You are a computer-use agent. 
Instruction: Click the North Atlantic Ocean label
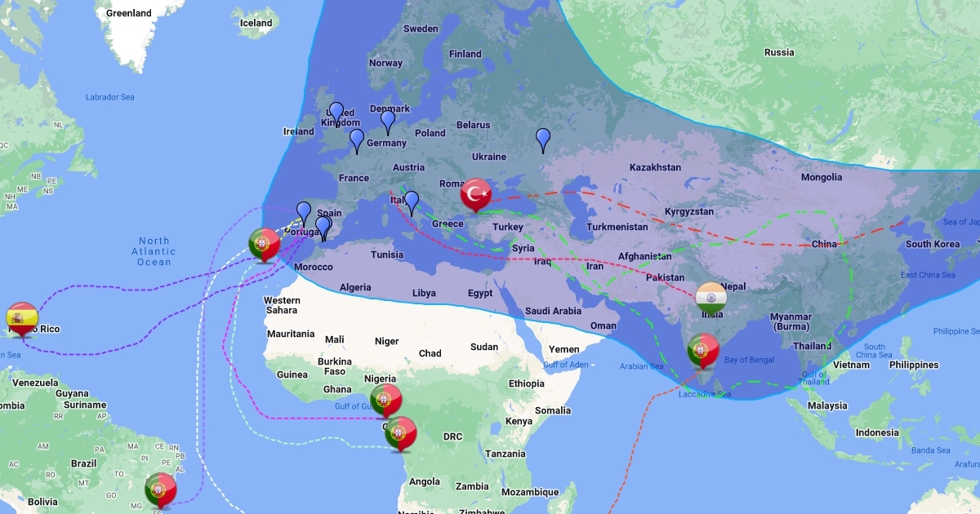click(x=154, y=251)
